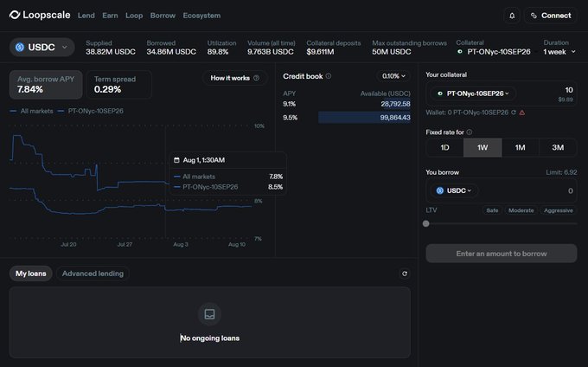Click the 9.5% credit book row amount 99,864.43
Screen dimensions: 588x367
395,118
